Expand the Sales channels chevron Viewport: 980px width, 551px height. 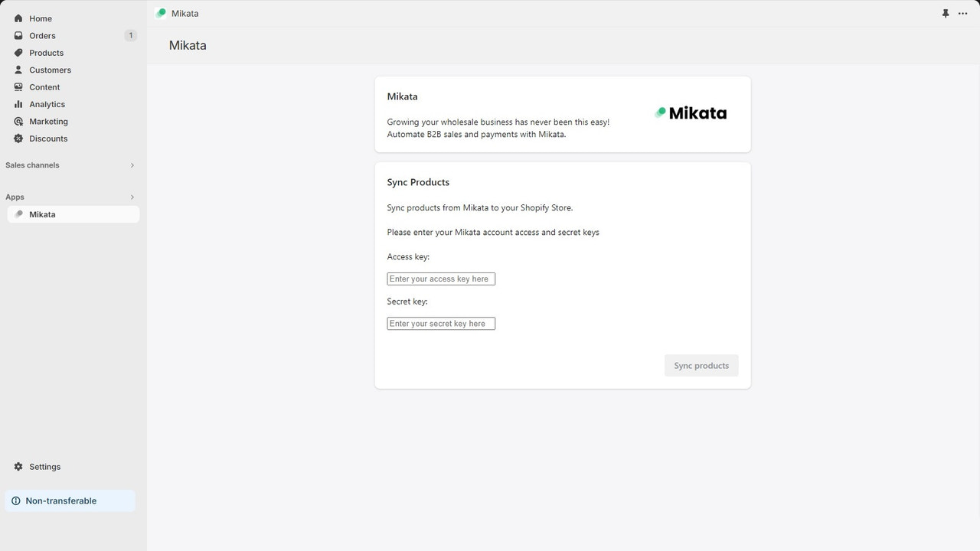click(132, 165)
